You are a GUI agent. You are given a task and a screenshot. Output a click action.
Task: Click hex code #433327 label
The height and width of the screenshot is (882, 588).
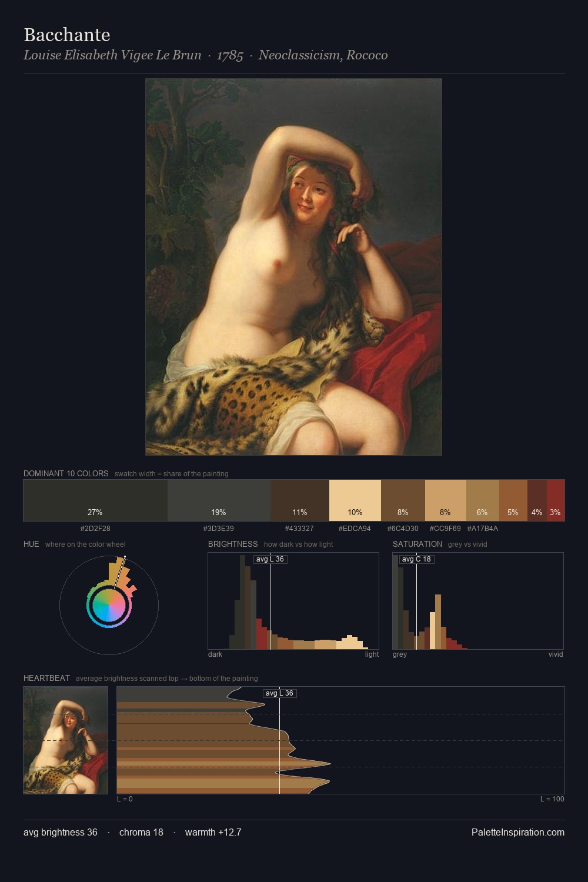point(299,529)
